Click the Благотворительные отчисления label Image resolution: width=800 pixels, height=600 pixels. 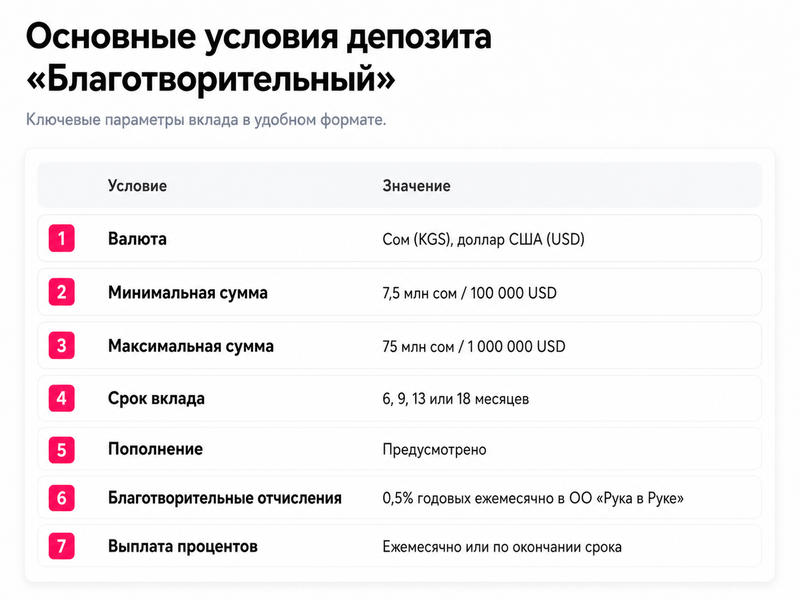coord(224,498)
